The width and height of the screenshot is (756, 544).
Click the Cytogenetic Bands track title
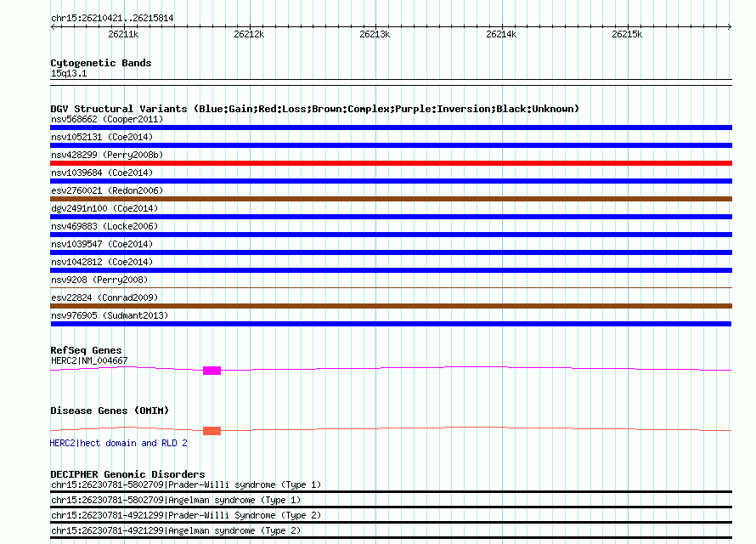(101, 63)
